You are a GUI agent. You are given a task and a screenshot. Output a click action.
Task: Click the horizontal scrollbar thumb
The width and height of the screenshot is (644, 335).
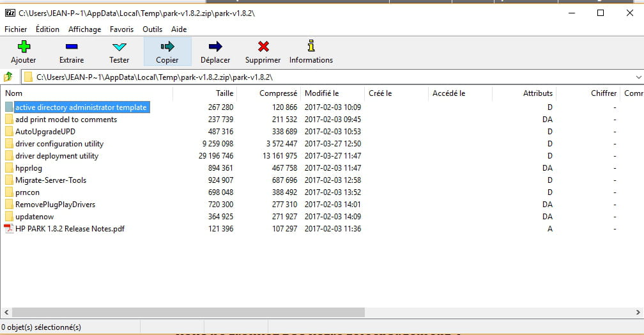coord(188,313)
